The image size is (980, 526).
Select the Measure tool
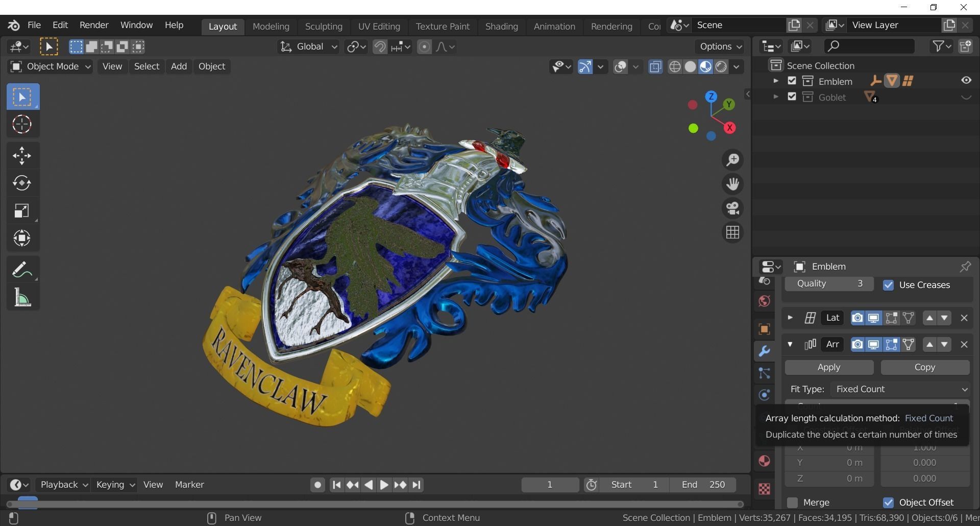[x=22, y=297]
